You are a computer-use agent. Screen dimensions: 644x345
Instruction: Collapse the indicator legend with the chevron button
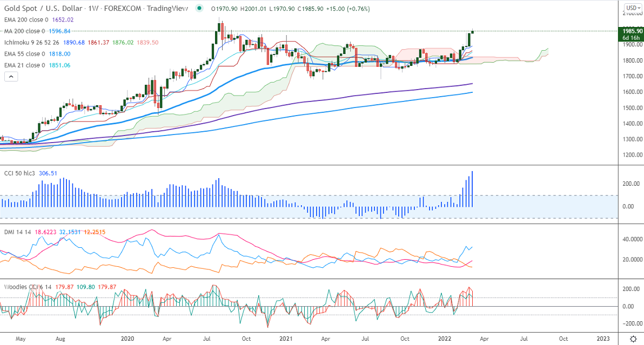pos(11,77)
